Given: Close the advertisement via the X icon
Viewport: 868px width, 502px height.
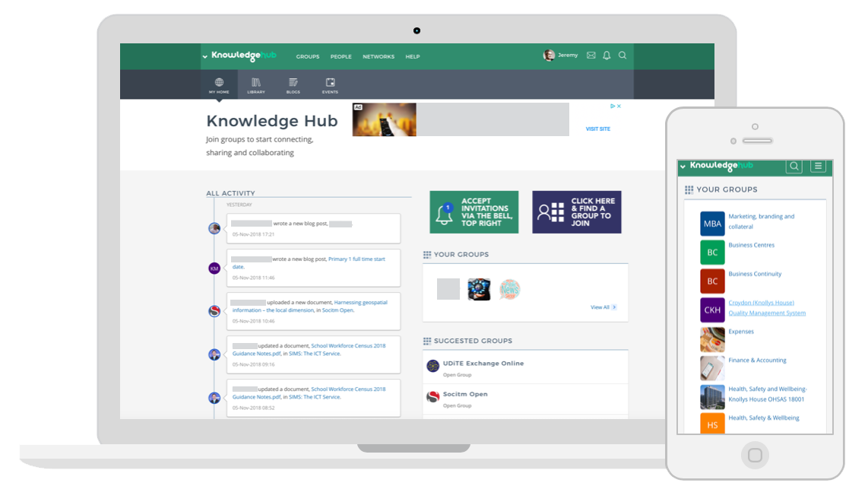Looking at the screenshot, I should point(619,106).
